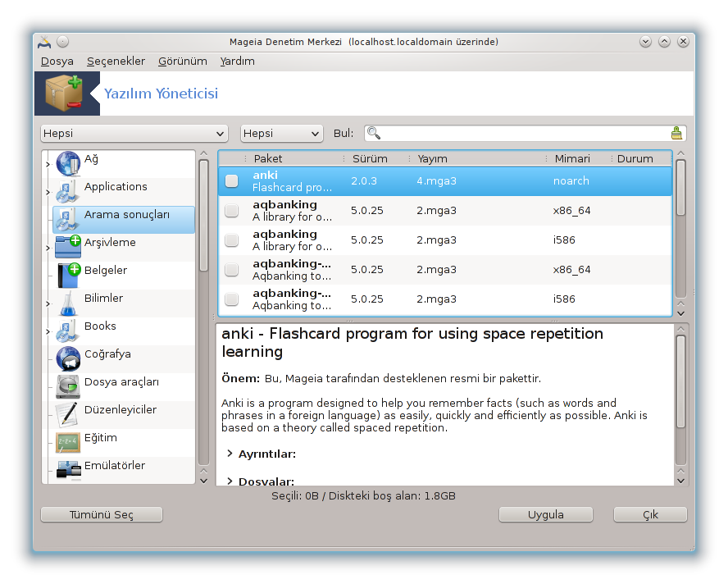The height and width of the screenshot is (584, 728).
Task: Click the Uygula apply button
Action: (545, 515)
